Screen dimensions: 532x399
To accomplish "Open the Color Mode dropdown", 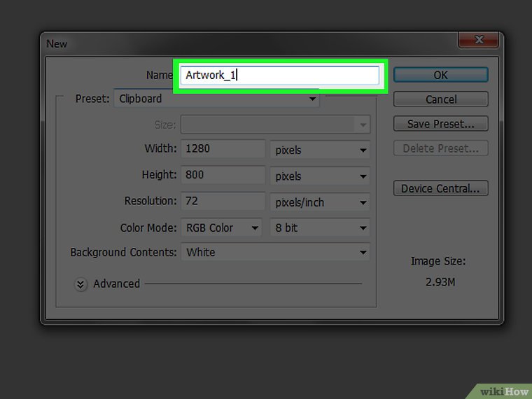I will 220,228.
